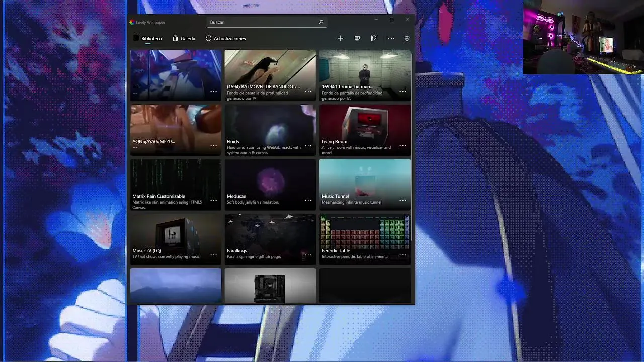Open three-dot menu on Periodic Table card
Screen dimensions: 644x362
[x=403, y=255]
